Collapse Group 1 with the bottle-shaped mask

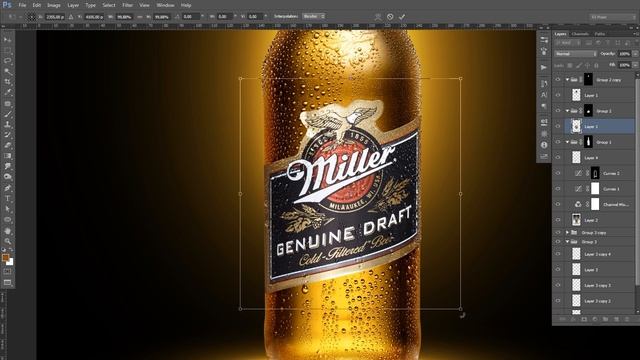(567, 142)
